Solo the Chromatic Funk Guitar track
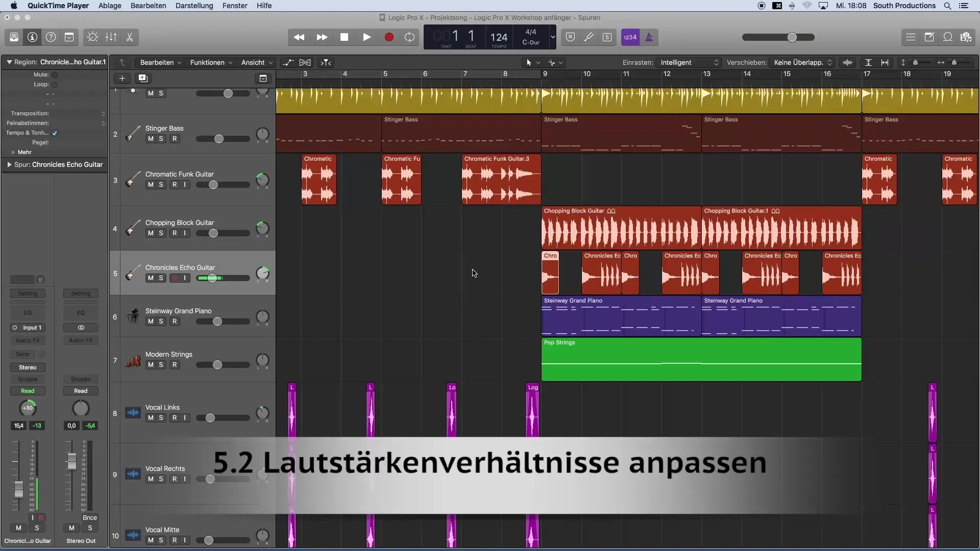The width and height of the screenshot is (980, 551). pos(161,185)
